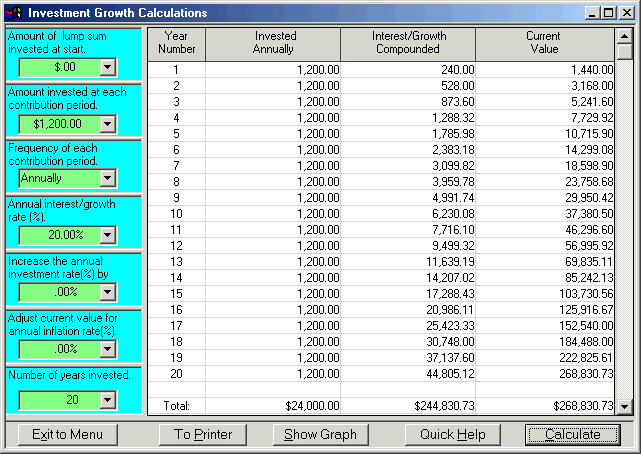Click the To Printer button
Image resolution: width=641 pixels, height=454 pixels.
pos(203,434)
